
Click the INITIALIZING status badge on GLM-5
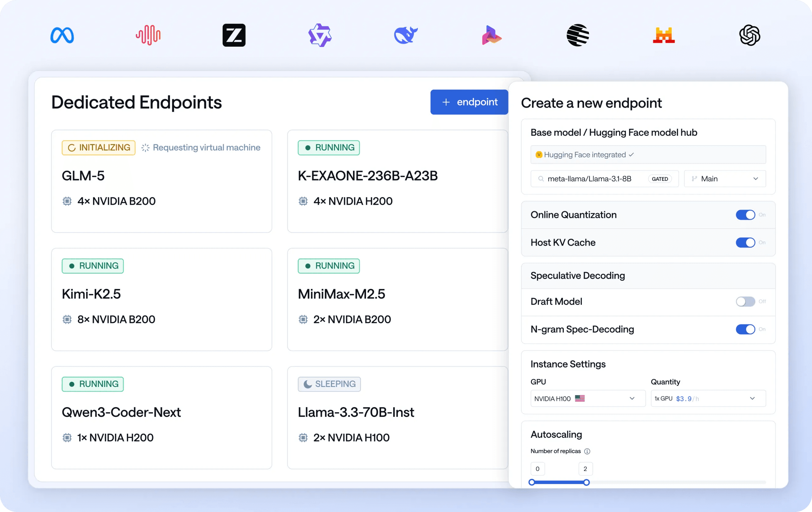(98, 148)
